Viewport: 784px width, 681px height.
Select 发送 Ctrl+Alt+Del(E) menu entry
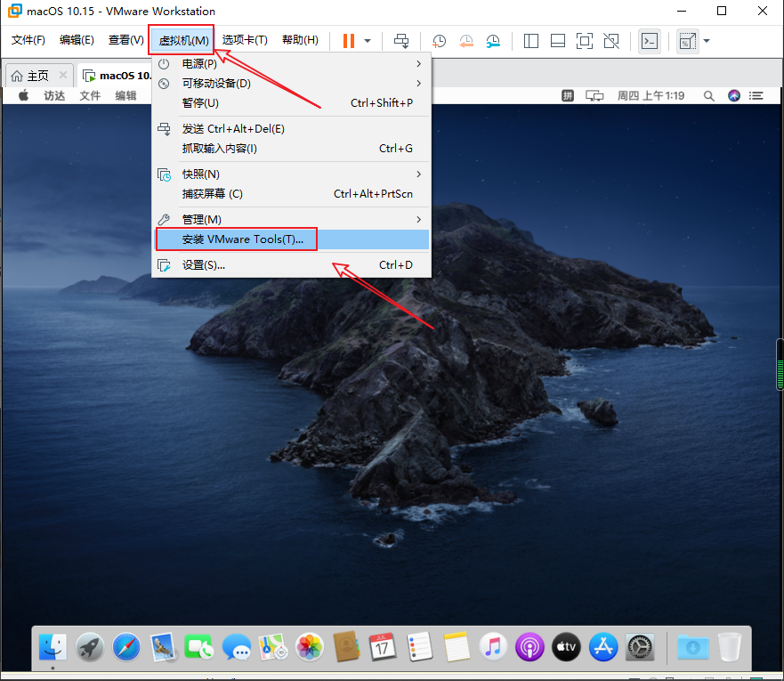tap(292, 129)
